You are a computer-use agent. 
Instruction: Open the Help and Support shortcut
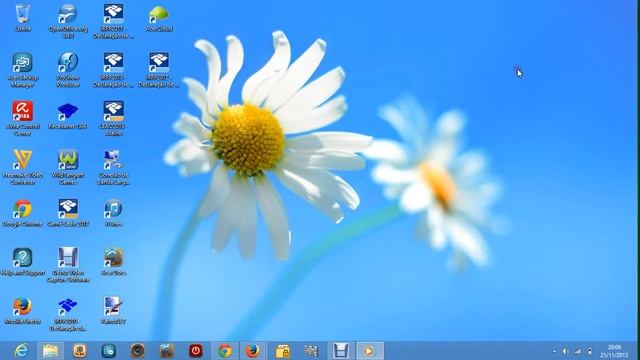tap(22, 262)
